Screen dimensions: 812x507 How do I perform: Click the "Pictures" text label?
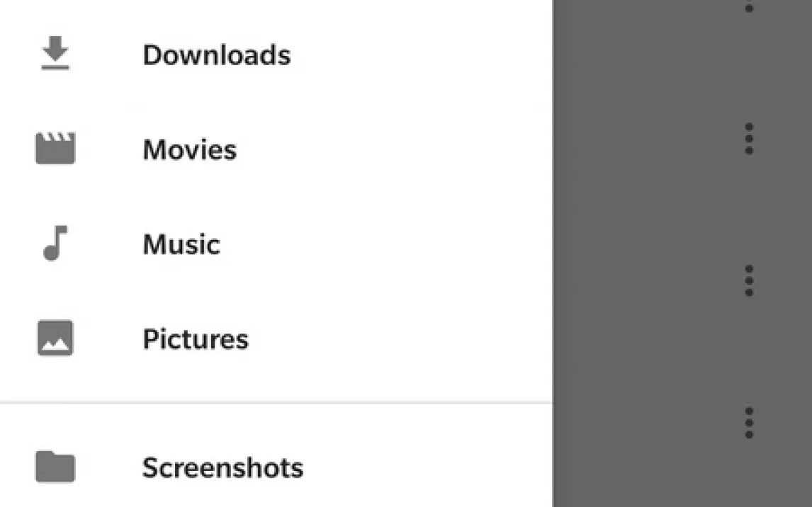pos(196,339)
